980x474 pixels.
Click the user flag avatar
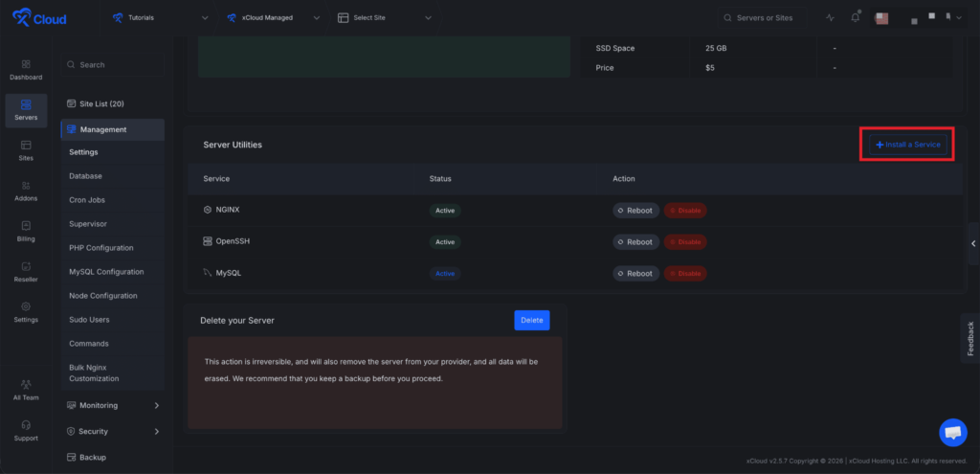881,18
